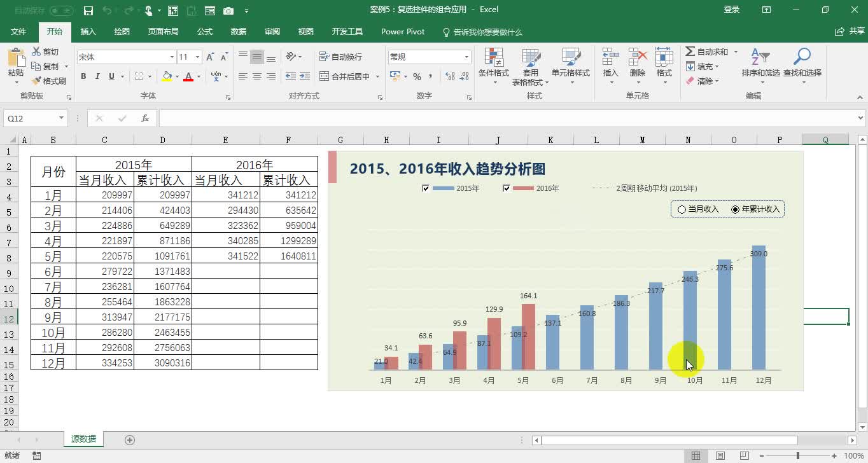The width and height of the screenshot is (868, 463).
Task: Click the Undo icon
Action: 106,10
